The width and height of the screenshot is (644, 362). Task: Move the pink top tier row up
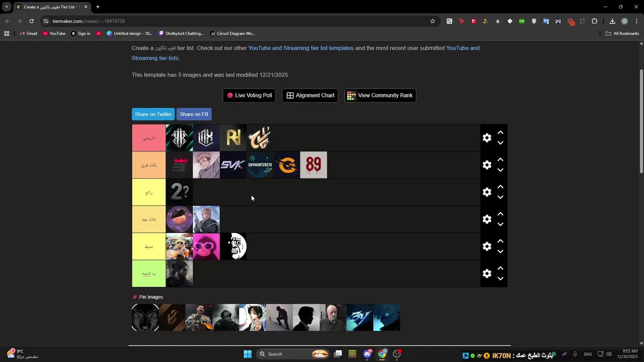500,133
